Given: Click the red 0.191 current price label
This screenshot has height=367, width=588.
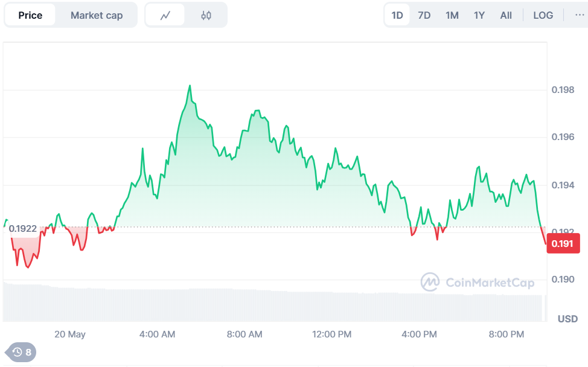Looking at the screenshot, I should click(563, 244).
